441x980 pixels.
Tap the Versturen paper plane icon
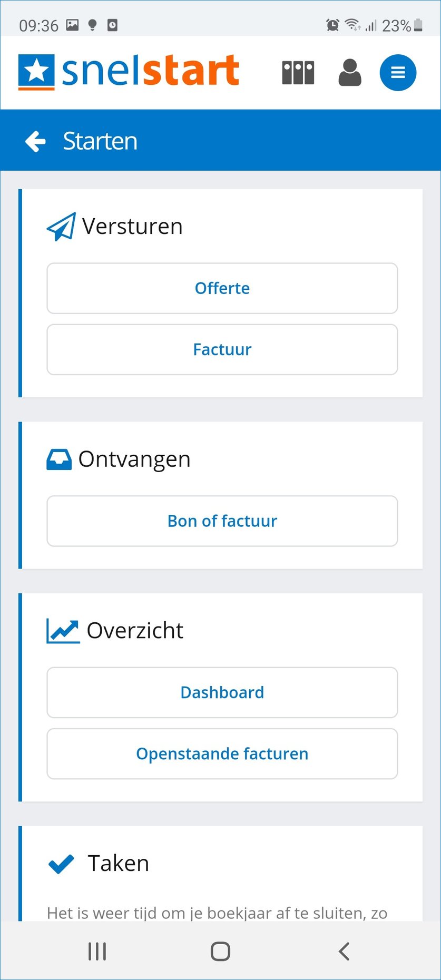[x=61, y=227]
